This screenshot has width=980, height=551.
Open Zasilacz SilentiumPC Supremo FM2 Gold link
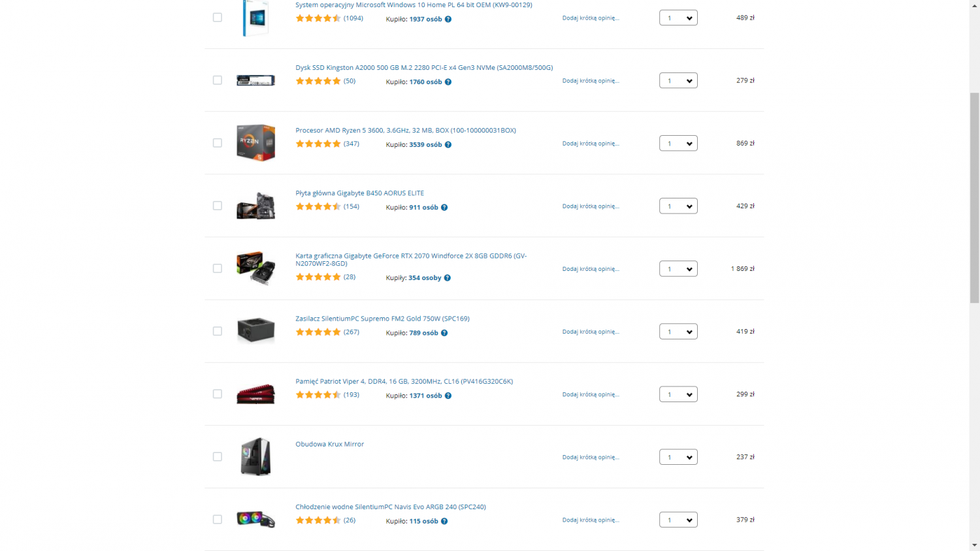pyautogui.click(x=382, y=319)
